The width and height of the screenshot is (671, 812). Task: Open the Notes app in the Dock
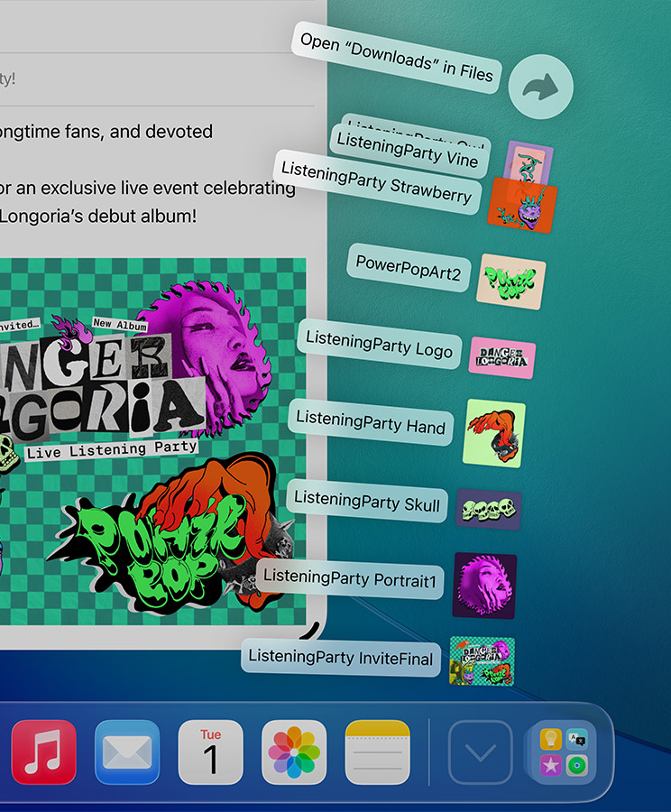377,752
